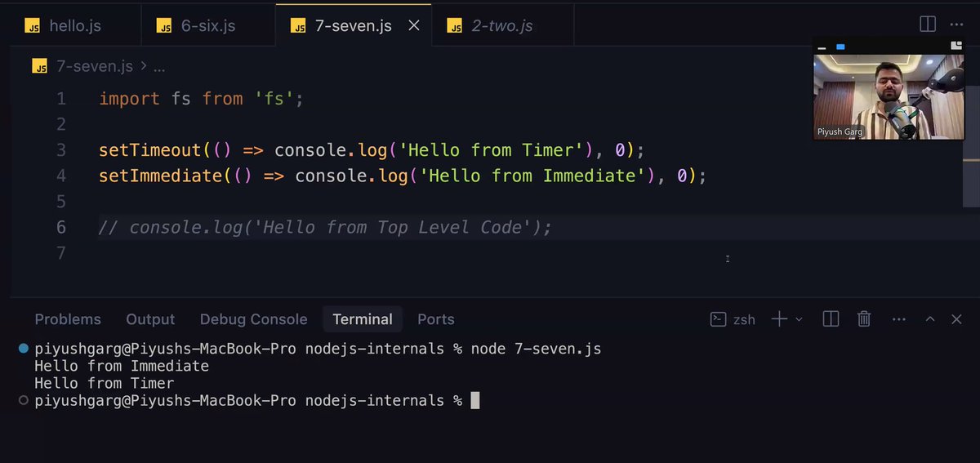Open the 2-two.js preview tab

(x=502, y=25)
